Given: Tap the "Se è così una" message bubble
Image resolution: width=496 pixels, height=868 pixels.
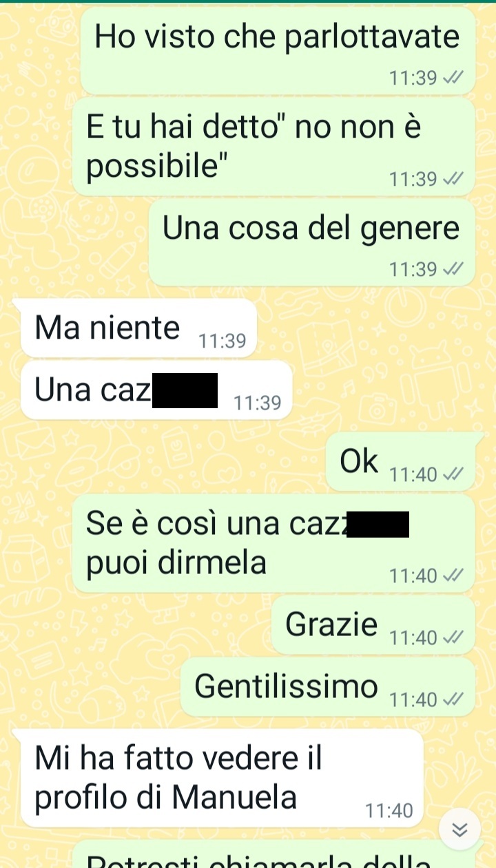Looking at the screenshot, I should click(x=273, y=544).
